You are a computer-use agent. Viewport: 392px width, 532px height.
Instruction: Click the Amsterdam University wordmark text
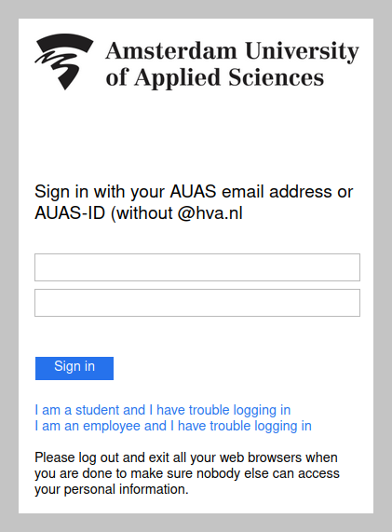232,51
